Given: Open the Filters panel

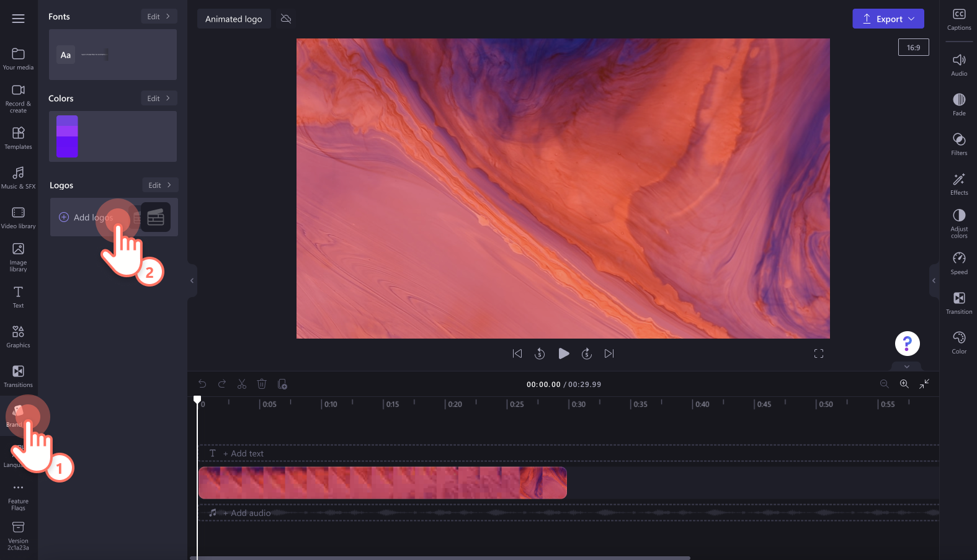Looking at the screenshot, I should tap(959, 144).
